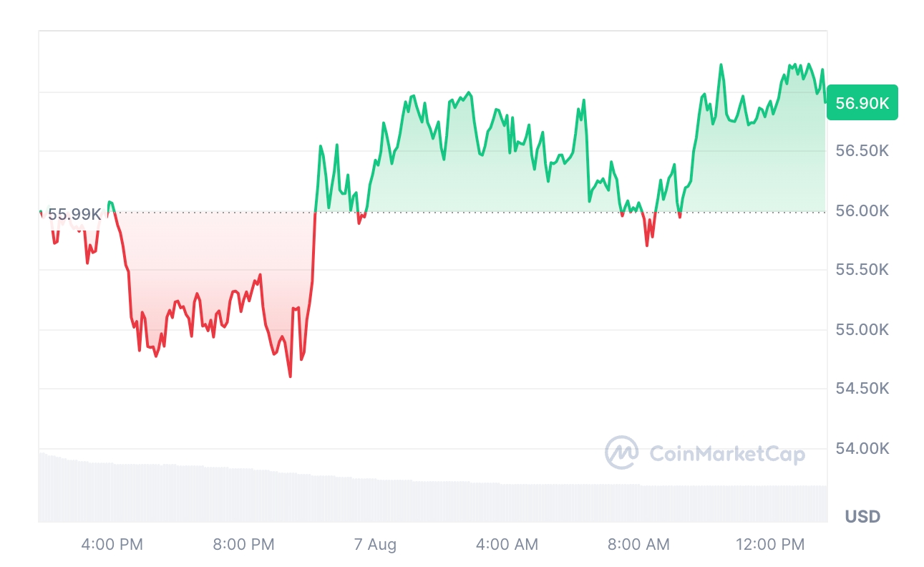
Task: Select the 56.50K y-axis label
Action: (862, 151)
